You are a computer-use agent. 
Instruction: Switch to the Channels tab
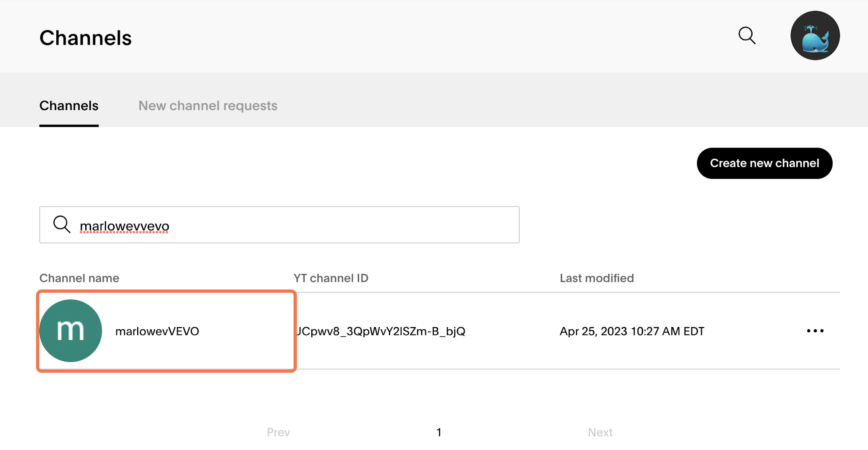[69, 106]
